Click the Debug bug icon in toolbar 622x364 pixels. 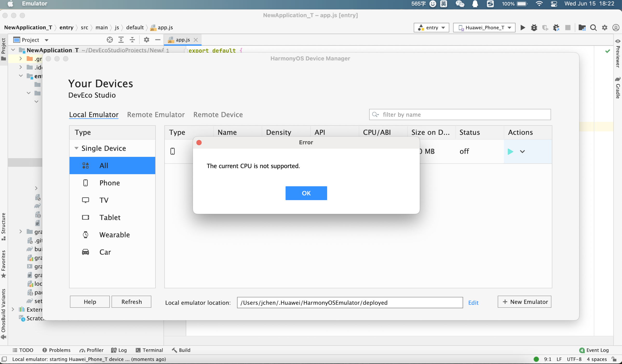[x=534, y=27]
